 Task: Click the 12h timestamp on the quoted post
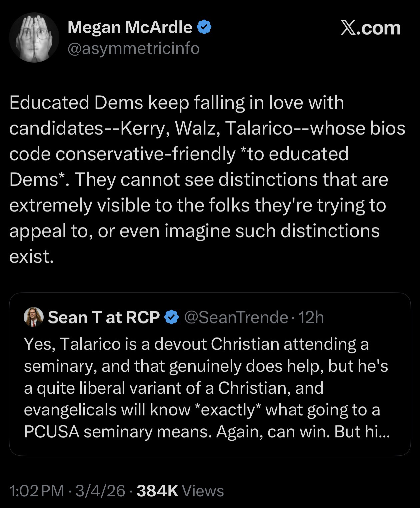[x=311, y=317]
